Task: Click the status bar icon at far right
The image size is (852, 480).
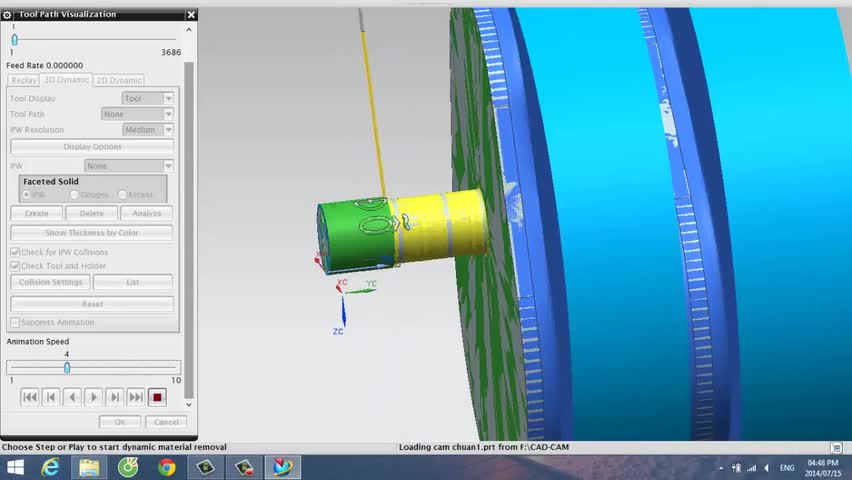Action: pos(837,447)
